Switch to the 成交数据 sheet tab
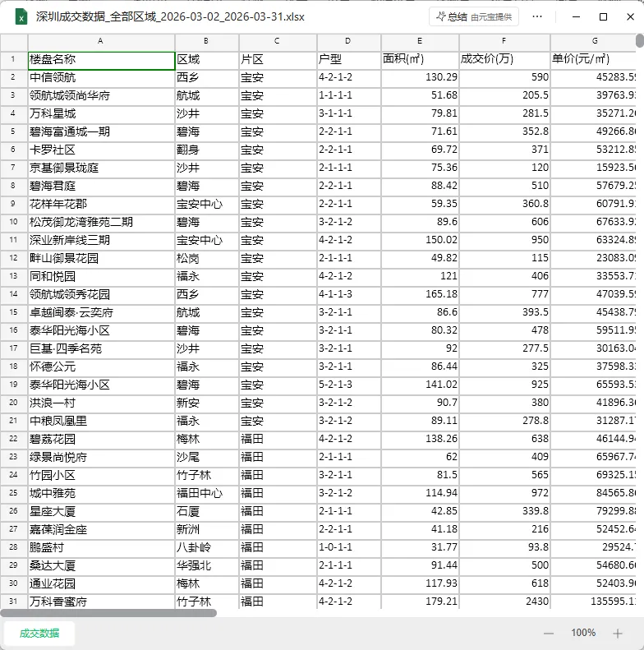Screen dimensions: 644x650 [x=39, y=633]
